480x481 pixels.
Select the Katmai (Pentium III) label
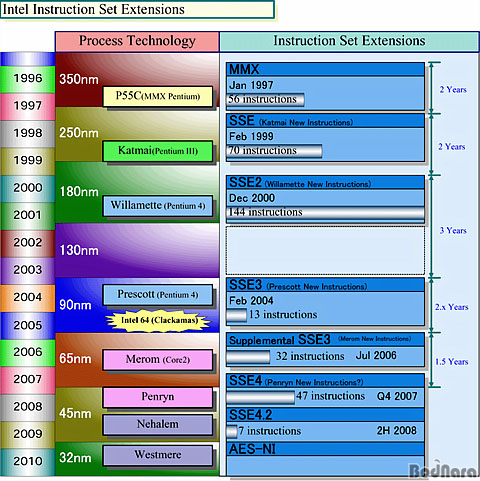pyautogui.click(x=158, y=151)
